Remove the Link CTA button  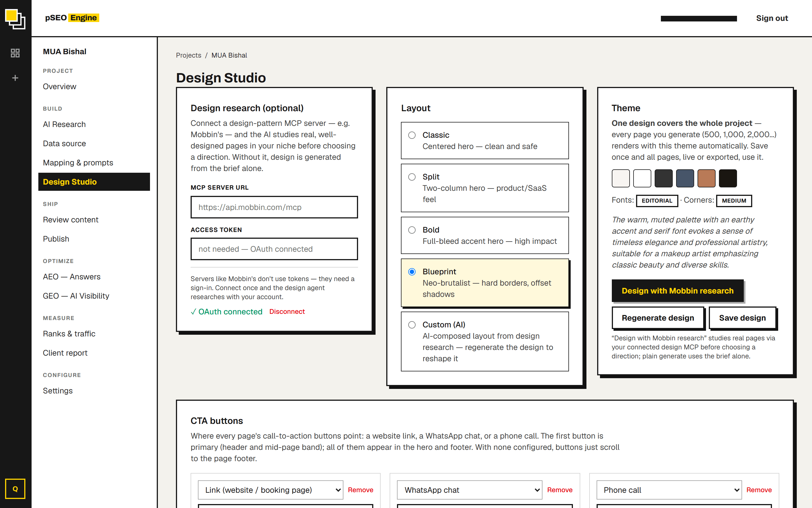point(360,490)
